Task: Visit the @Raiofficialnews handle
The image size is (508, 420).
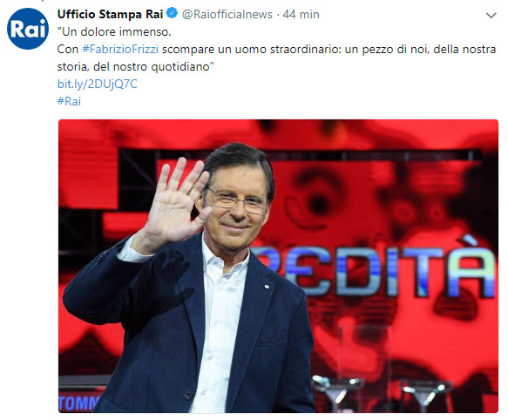Action: click(x=227, y=14)
